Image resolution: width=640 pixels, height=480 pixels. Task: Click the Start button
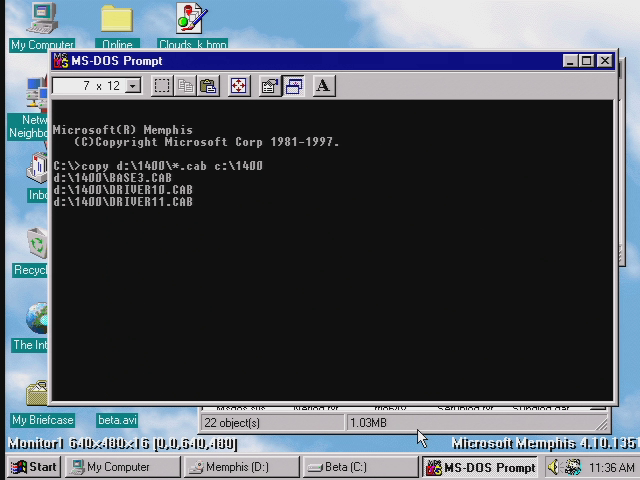[x=34, y=467]
